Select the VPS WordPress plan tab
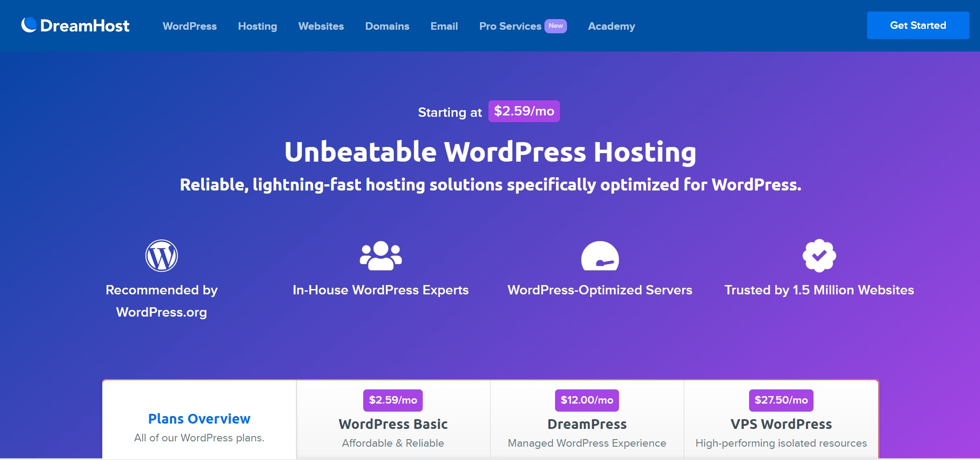The width and height of the screenshot is (980, 460). (781, 419)
